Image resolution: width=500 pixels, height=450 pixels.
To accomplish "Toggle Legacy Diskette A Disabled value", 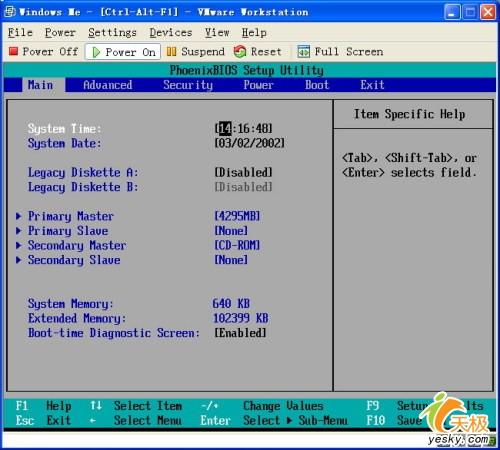I will 243,172.
